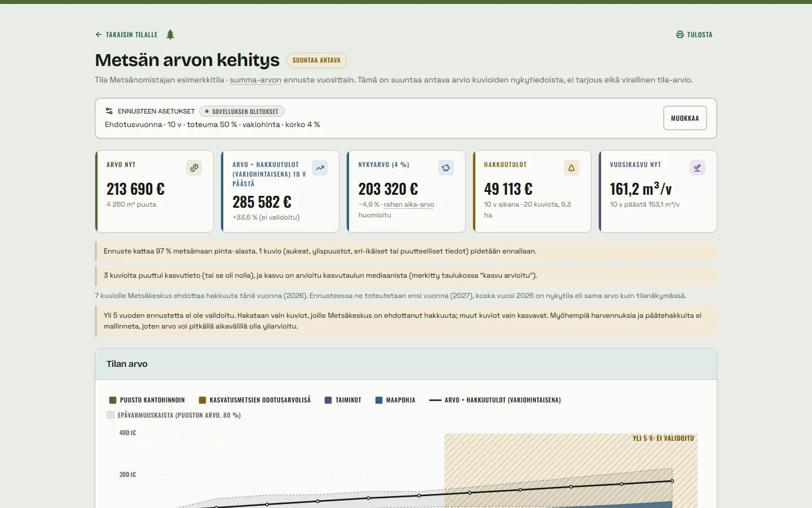The height and width of the screenshot is (508, 812).
Task: Click the tree icon next to Takaisin tilalle
Action: coord(170,34)
